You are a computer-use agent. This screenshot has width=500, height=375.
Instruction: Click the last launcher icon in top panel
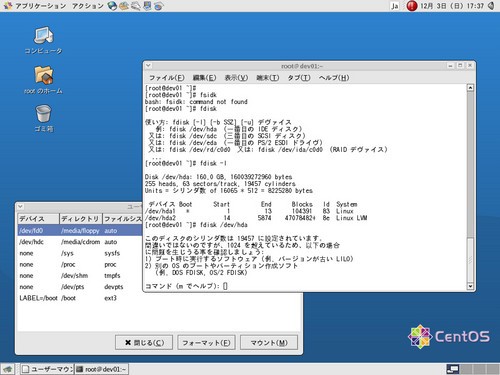pos(158,6)
